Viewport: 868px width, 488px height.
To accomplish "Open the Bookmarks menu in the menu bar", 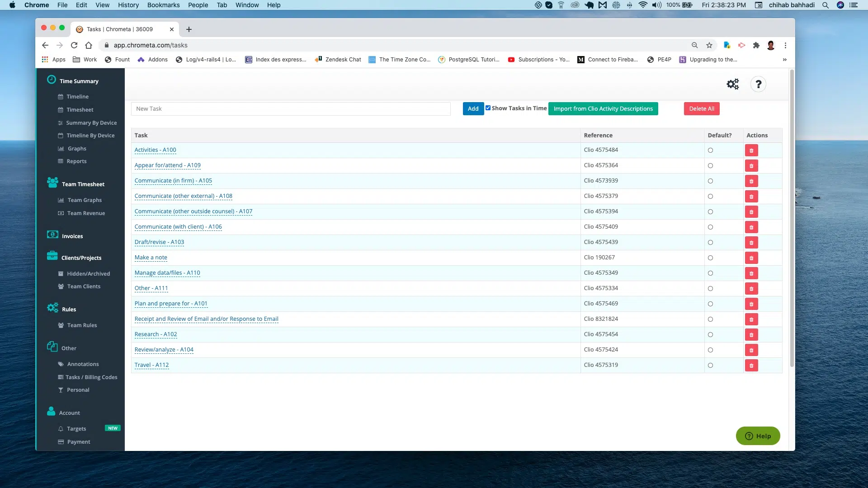I will pyautogui.click(x=163, y=5).
